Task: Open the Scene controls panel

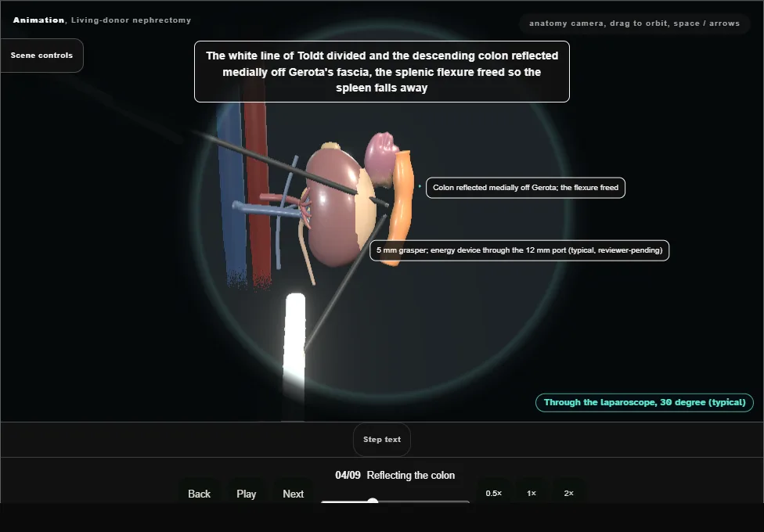Action: (42, 56)
